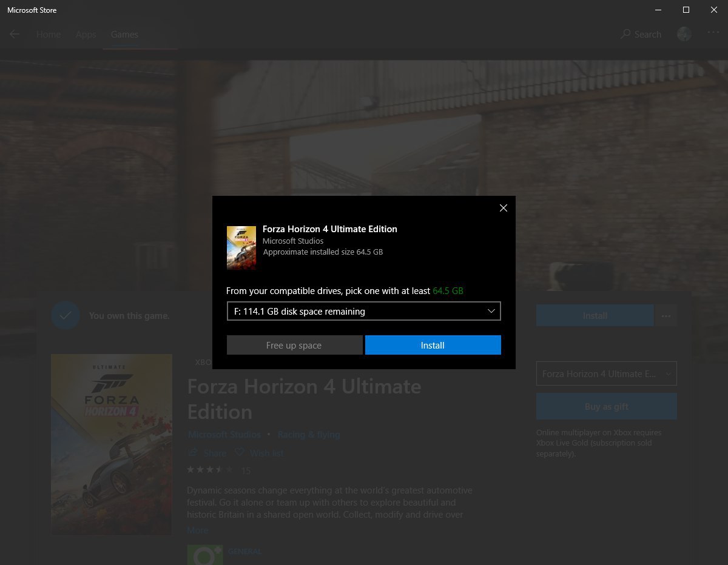
Task: Click the 'Microsoft Studios' text in the dialog
Action: click(293, 241)
